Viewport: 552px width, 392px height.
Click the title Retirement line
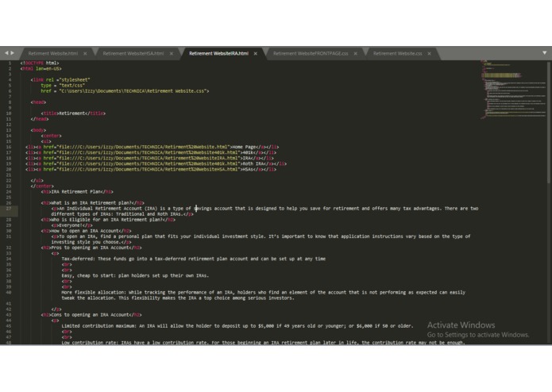[73, 113]
